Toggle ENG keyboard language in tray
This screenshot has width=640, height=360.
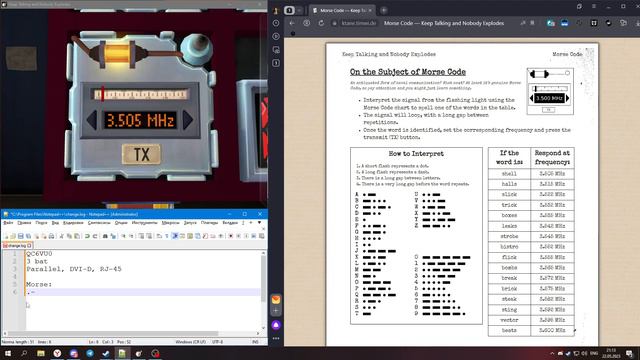coord(594,353)
